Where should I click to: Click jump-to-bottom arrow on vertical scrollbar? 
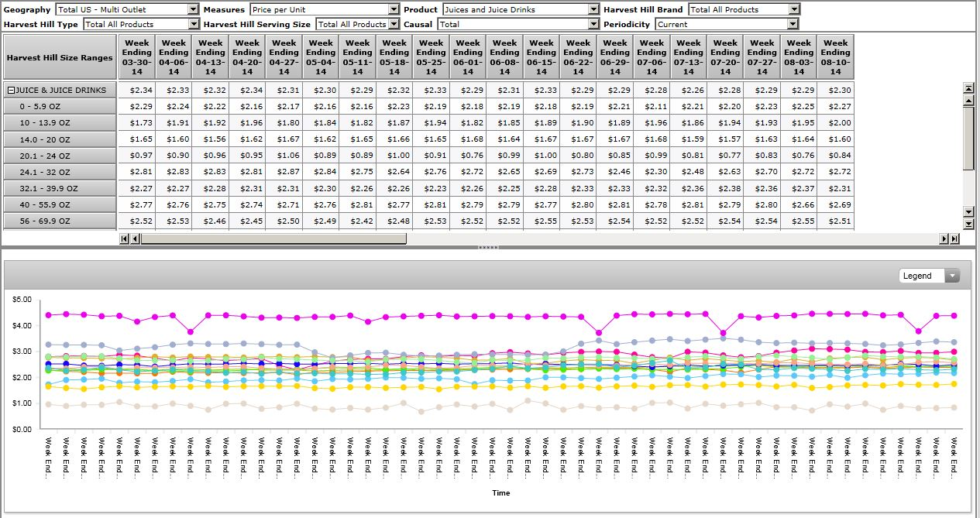(x=968, y=224)
